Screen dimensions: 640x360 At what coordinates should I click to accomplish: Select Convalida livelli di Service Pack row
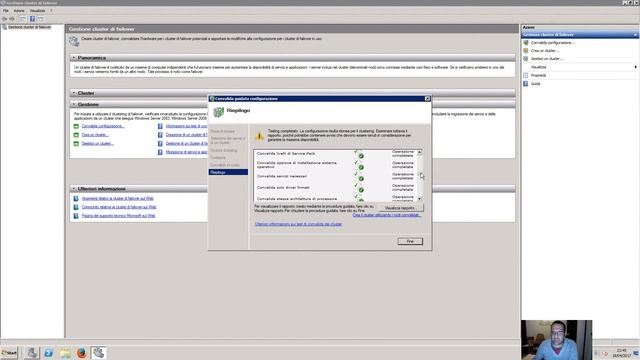click(x=335, y=153)
